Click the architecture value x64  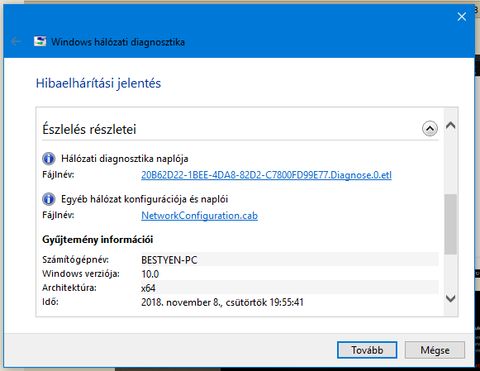coord(148,288)
